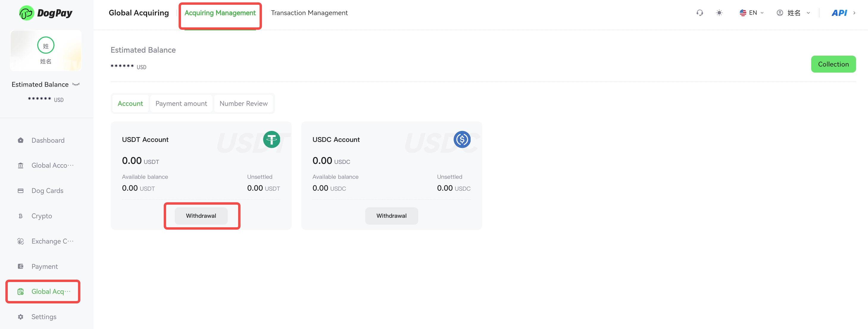Open the 姓名 user account dropdown
Image resolution: width=868 pixels, height=329 pixels.
(794, 13)
